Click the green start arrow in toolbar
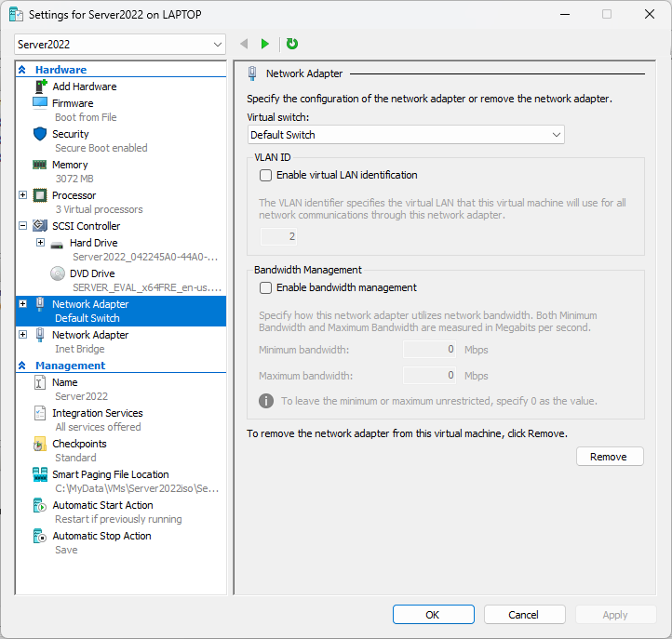Screen dimensions: 672x639 pyautogui.click(x=265, y=44)
